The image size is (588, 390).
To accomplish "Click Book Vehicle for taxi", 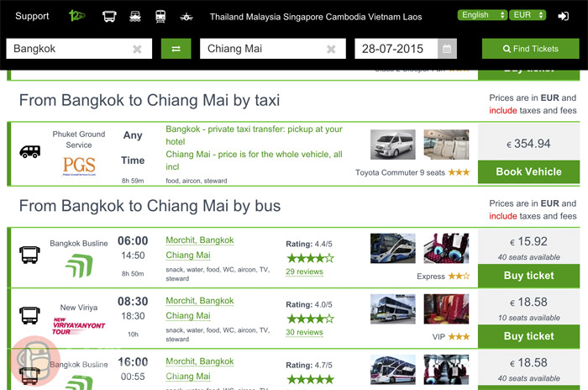I will pos(528,172).
